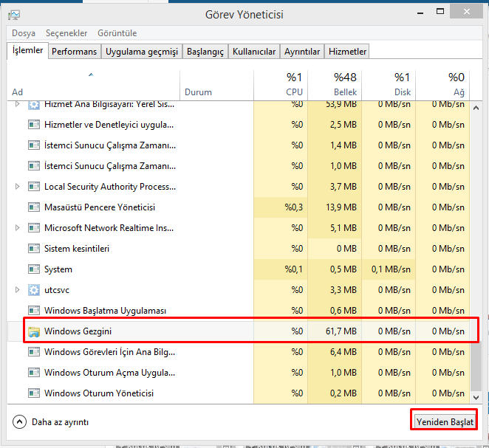This screenshot has height=448, width=489.
Task: Click the Windows Görevleri İçin Ana Bilg... icon
Action: [34, 352]
